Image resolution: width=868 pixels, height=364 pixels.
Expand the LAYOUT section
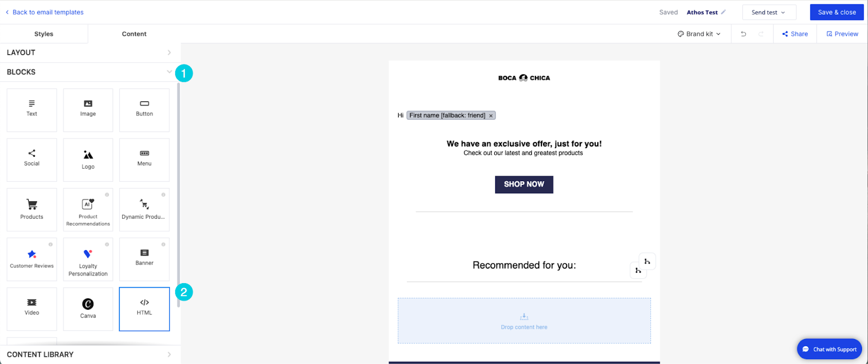pos(90,53)
